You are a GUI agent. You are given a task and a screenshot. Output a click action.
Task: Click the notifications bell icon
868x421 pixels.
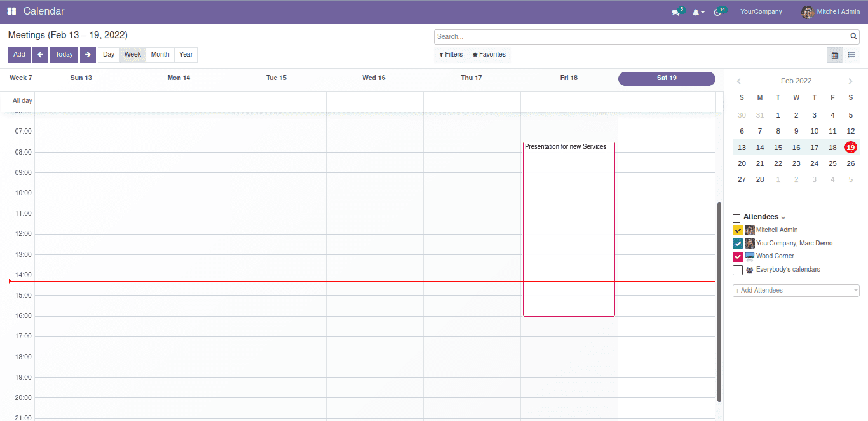point(696,12)
